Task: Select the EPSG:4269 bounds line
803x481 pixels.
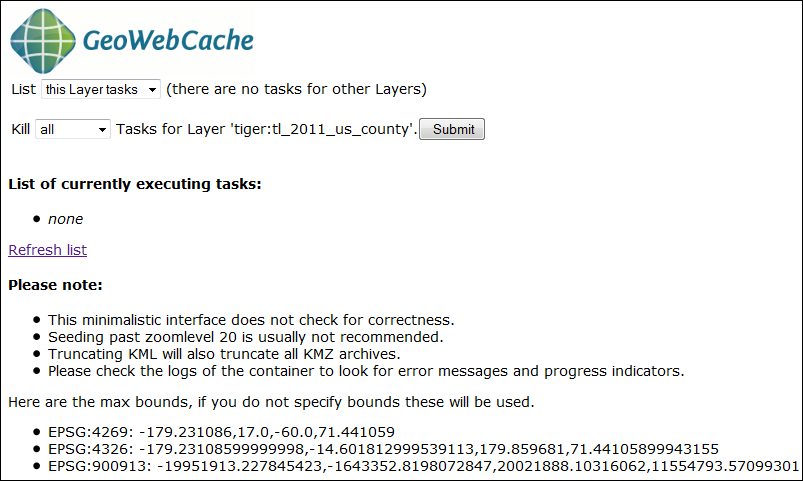Action: pyautogui.click(x=221, y=432)
